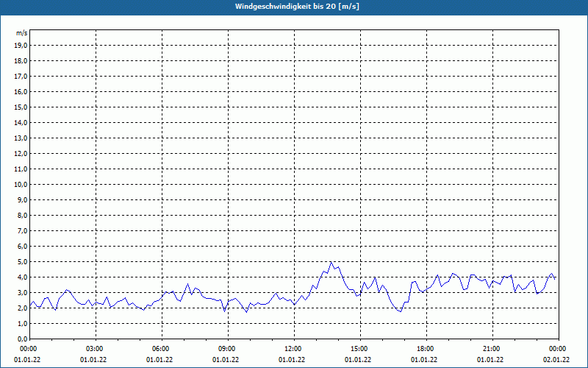Click the "3,0" y-axis value
Viewport: 588px width, 368px height.
pyautogui.click(x=22, y=292)
